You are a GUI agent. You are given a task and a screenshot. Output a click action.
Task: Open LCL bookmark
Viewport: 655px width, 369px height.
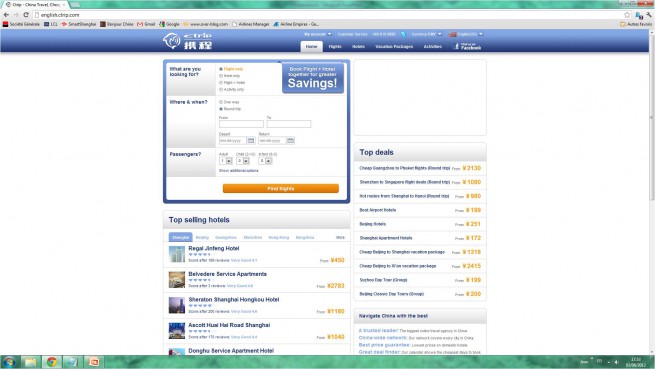pos(51,24)
